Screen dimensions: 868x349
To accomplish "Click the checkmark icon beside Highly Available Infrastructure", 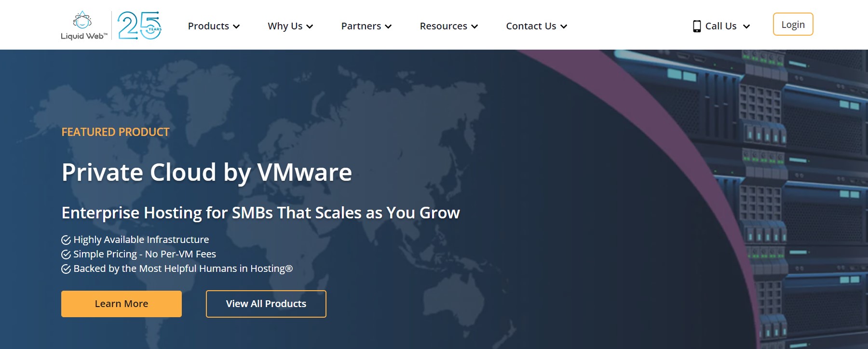I will coord(66,240).
